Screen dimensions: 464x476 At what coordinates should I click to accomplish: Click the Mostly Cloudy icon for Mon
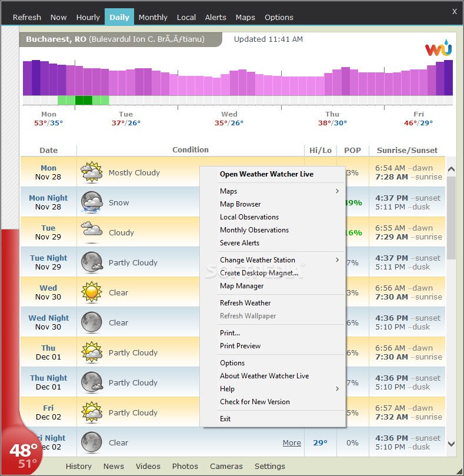[91, 172]
